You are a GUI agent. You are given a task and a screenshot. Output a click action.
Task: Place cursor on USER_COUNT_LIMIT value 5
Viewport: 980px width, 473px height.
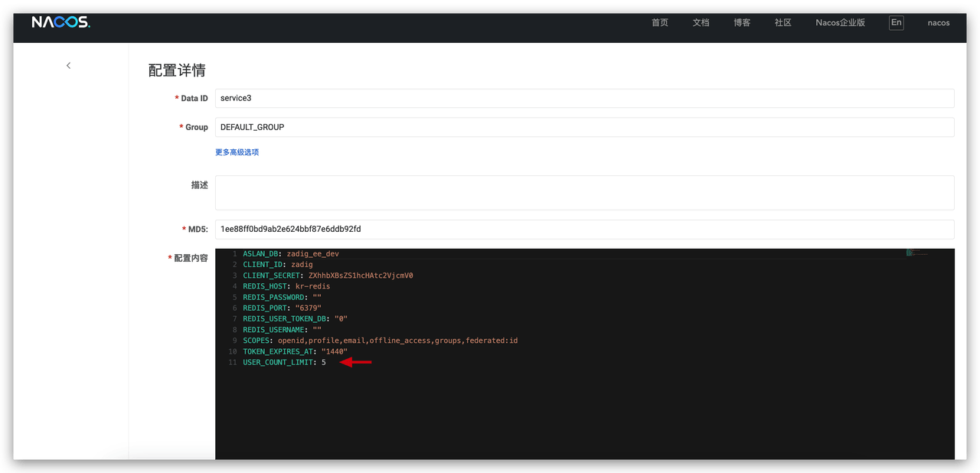pyautogui.click(x=323, y=363)
